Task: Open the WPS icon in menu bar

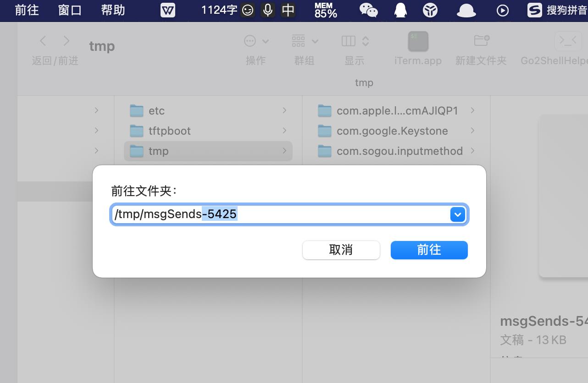Action: pos(168,10)
